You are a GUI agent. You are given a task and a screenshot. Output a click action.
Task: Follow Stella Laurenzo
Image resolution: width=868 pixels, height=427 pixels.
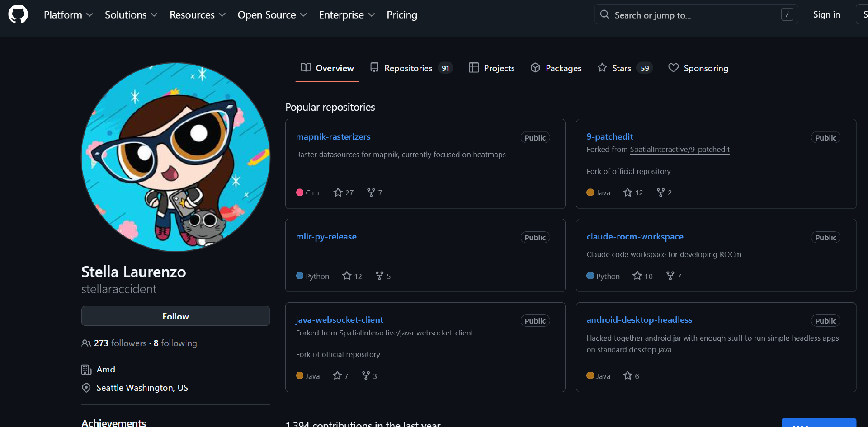[x=175, y=316]
